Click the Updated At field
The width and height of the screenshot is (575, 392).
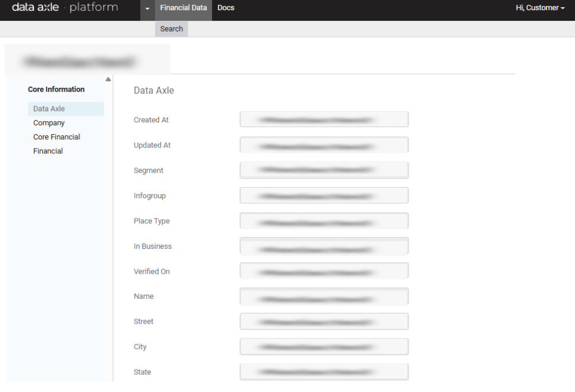pyautogui.click(x=324, y=145)
